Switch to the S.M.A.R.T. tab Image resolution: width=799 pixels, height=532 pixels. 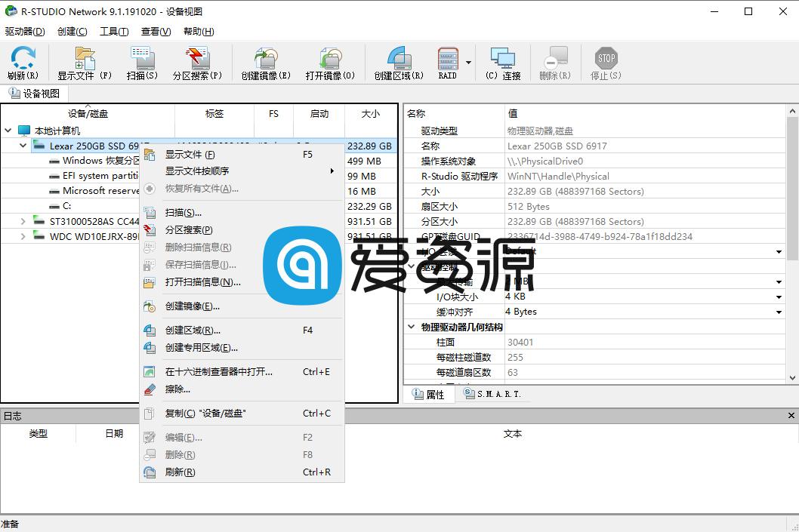click(x=492, y=393)
